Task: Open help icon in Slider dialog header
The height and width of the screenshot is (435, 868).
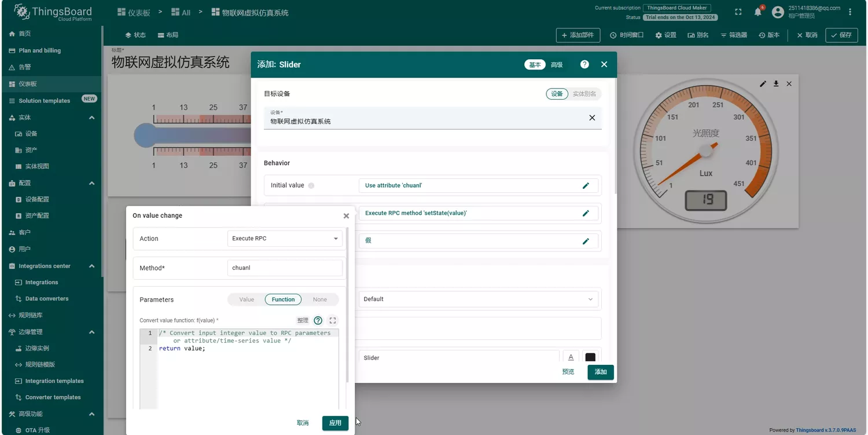Action: [x=584, y=64]
